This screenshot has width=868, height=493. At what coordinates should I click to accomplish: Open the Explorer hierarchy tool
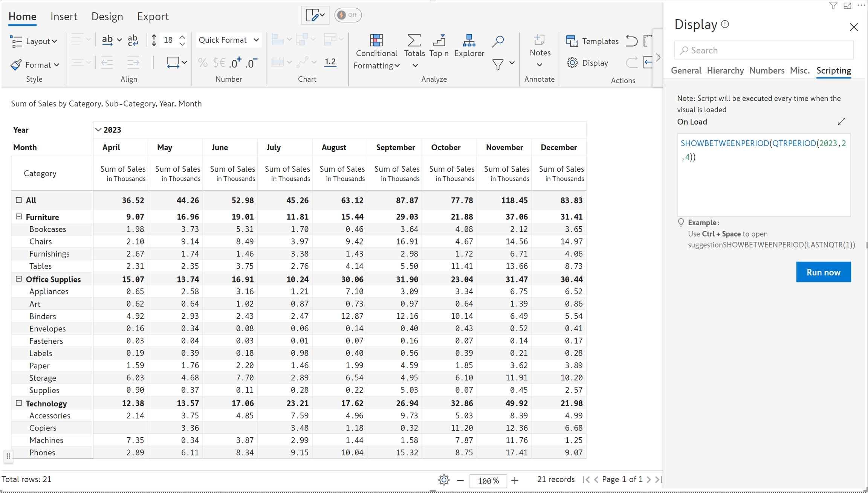coord(469,41)
